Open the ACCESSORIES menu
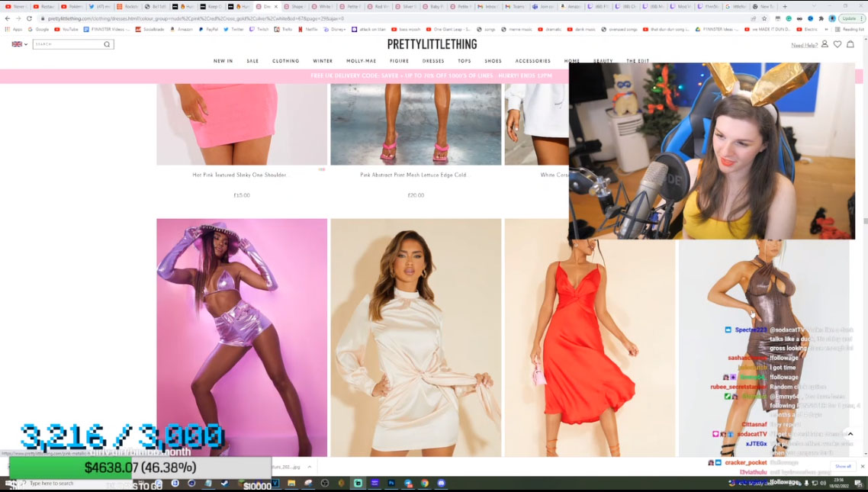868x492 pixels. tap(532, 61)
